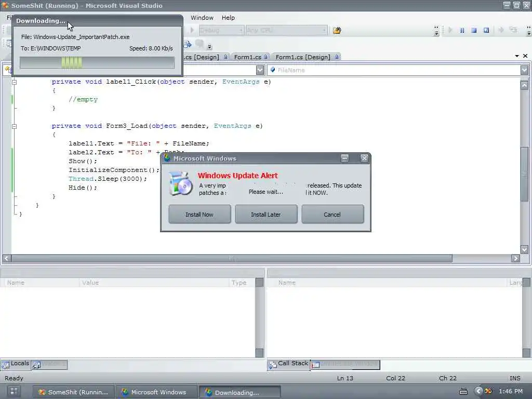Click the Windows Update Alert heading
The height and width of the screenshot is (399, 532).
point(237,176)
